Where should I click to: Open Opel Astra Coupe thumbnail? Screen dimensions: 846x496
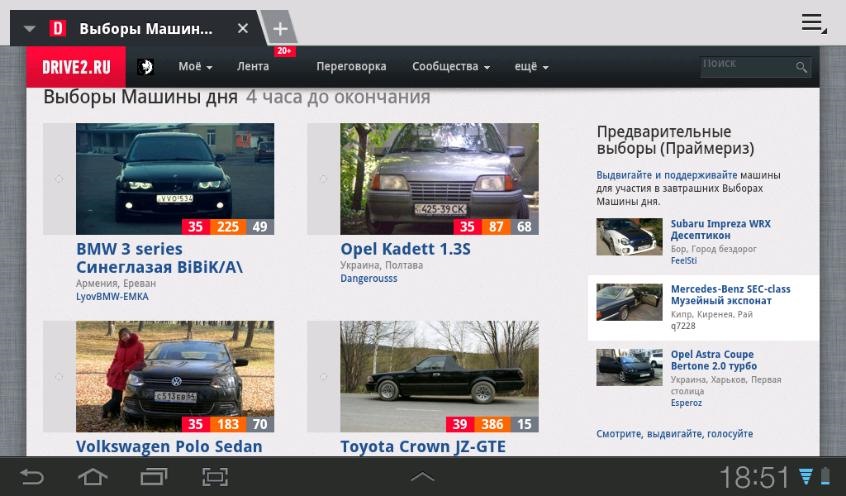pos(629,367)
